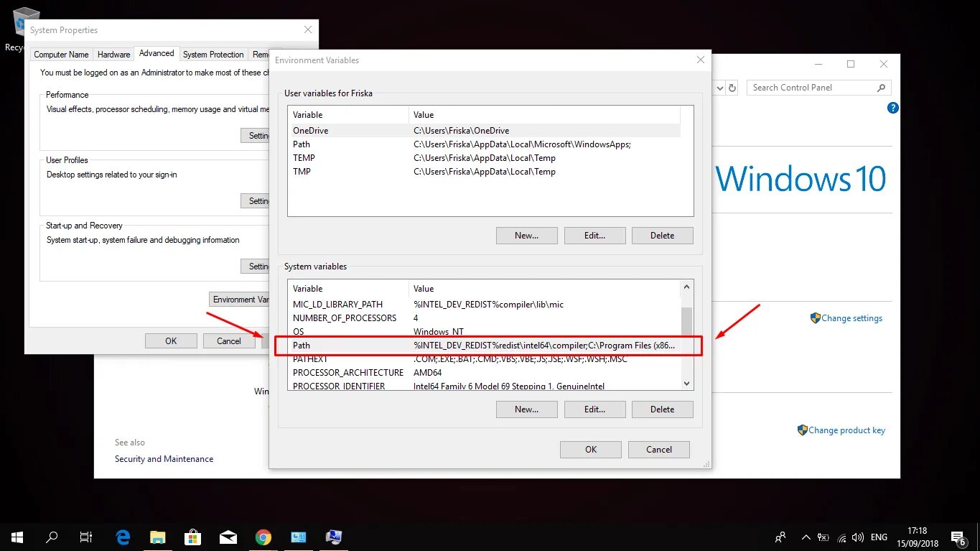Open Mail app from taskbar
This screenshot has height=551, width=980.
[228, 537]
